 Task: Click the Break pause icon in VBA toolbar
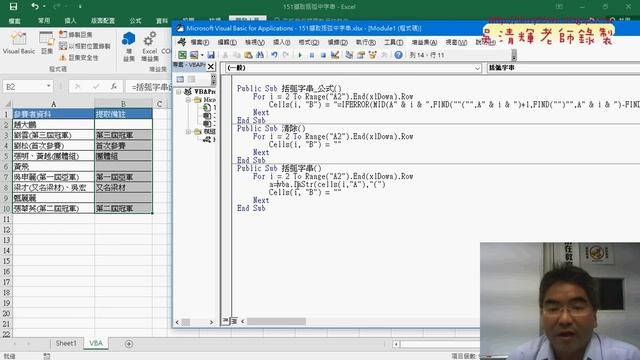point(311,55)
